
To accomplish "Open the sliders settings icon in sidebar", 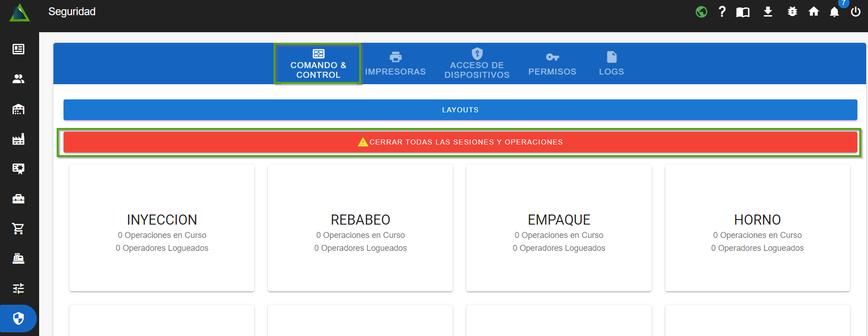I will pos(18,289).
